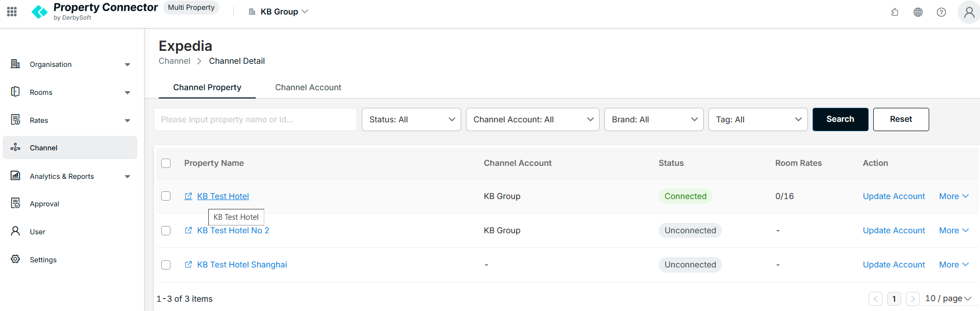
Task: Tick the KB Test Hotel checkbox
Action: point(166,196)
